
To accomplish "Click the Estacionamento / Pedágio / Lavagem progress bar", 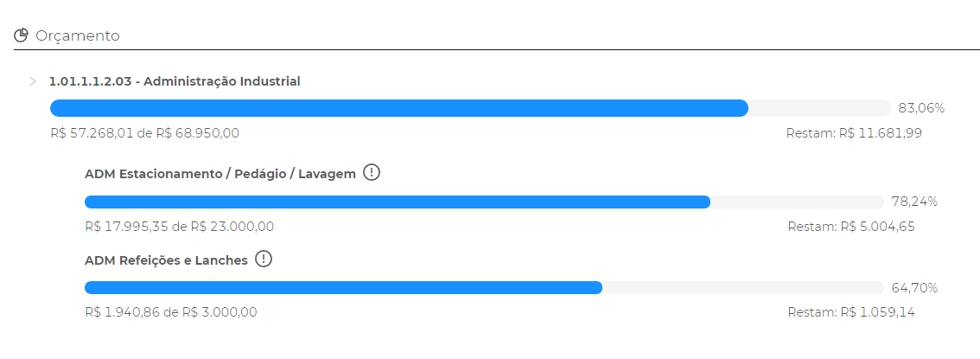I will click(484, 202).
